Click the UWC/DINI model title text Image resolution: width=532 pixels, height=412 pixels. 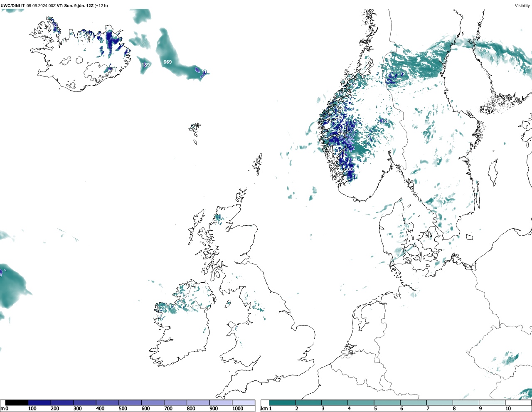(x=10, y=6)
